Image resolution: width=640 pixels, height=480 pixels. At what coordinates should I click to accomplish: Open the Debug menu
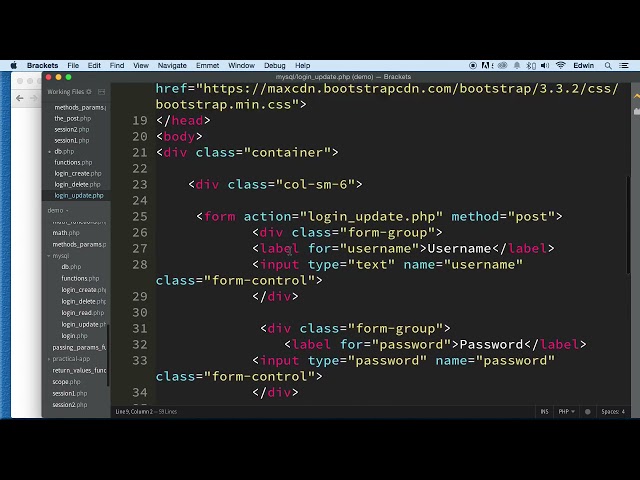click(275, 65)
